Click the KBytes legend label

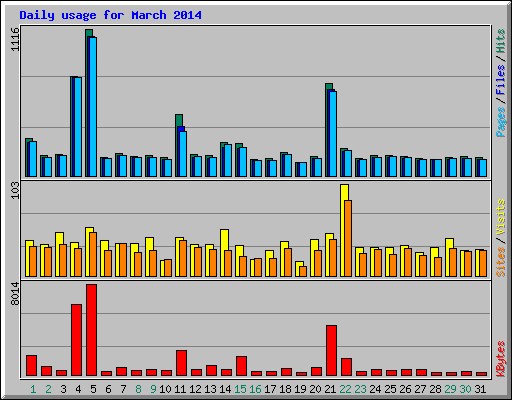click(x=501, y=359)
